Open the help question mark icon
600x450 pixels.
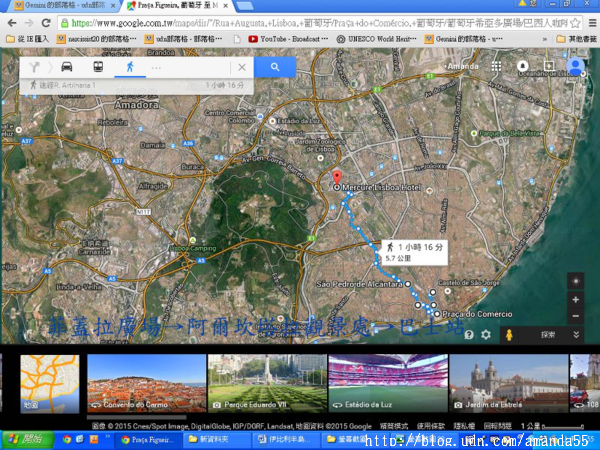467,335
